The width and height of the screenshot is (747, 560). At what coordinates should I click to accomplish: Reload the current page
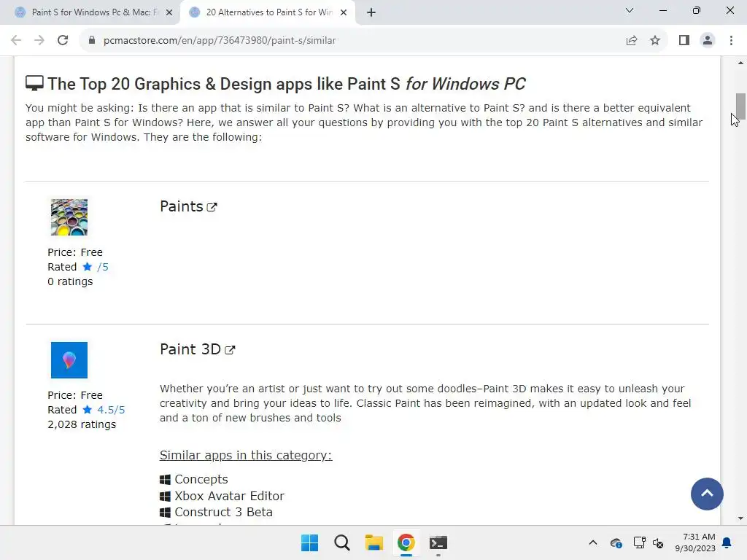(63, 41)
